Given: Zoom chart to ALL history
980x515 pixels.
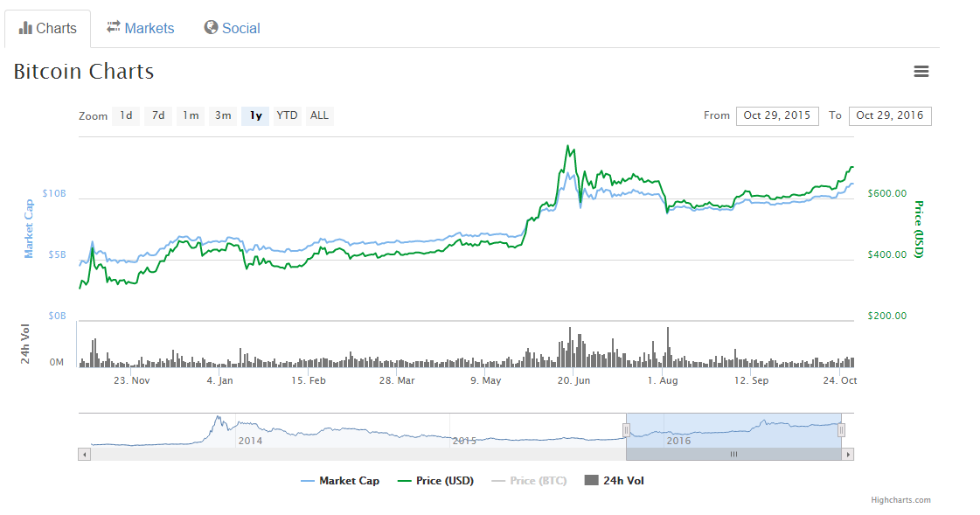Looking at the screenshot, I should point(320,115).
